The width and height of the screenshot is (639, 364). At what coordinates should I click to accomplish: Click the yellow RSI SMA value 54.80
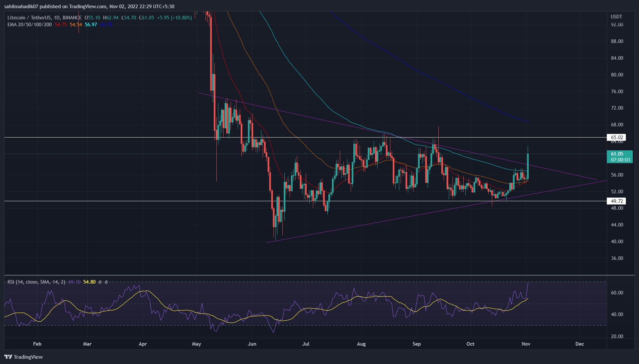click(x=89, y=282)
